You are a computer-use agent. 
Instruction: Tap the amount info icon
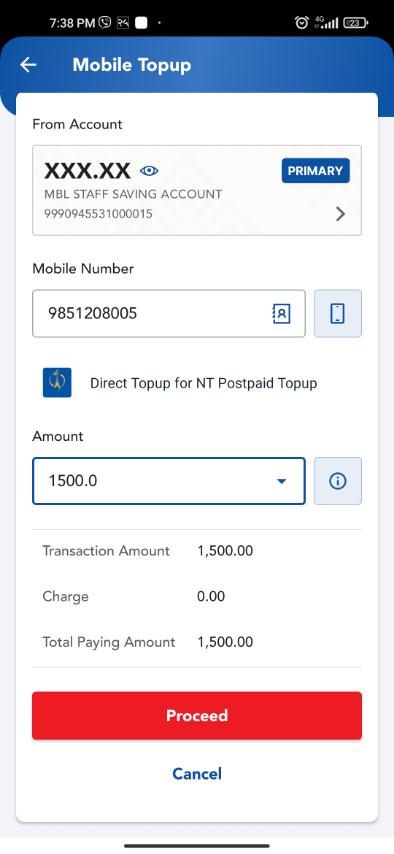pos(338,481)
